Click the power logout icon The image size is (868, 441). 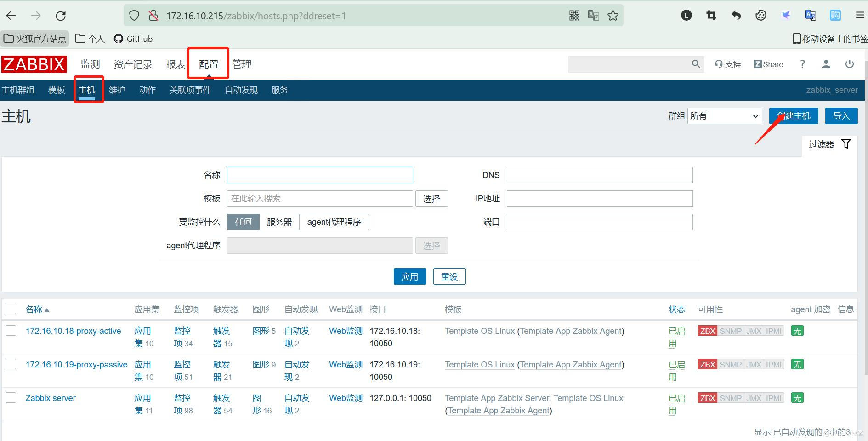pos(850,64)
